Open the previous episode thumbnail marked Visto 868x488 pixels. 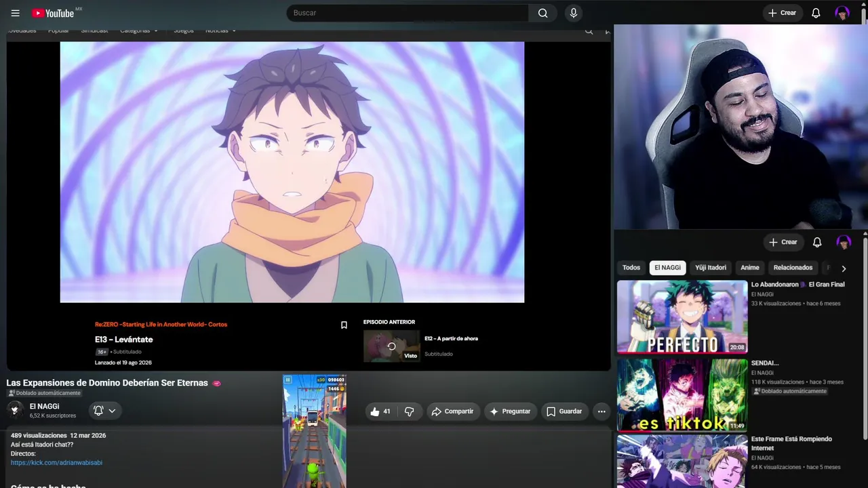391,346
